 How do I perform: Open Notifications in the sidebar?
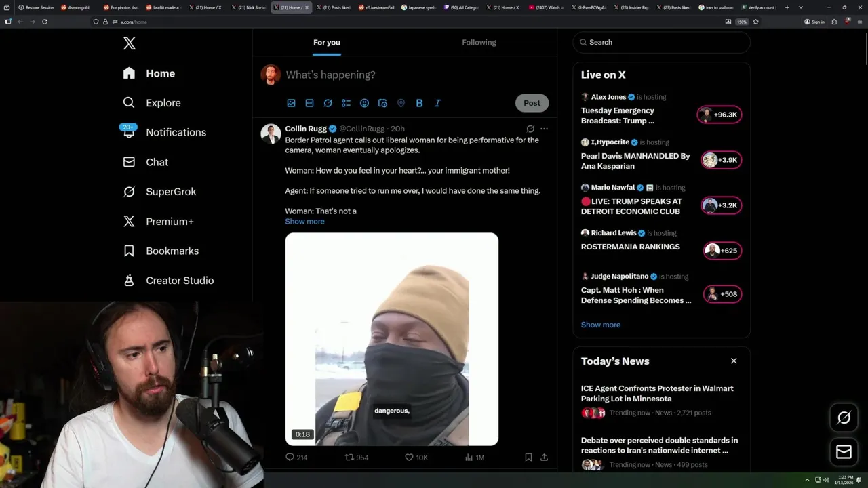point(165,132)
